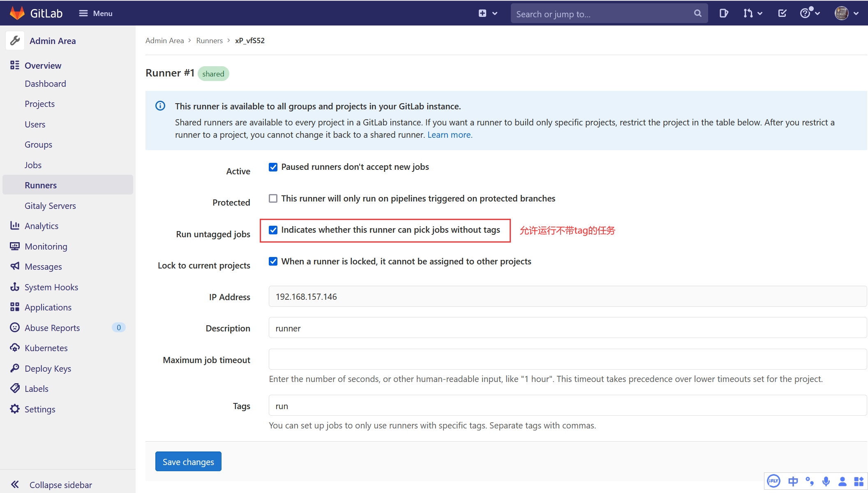This screenshot has width=868, height=493.
Task: Click the iFLY microphone tray icon
Action: click(826, 481)
